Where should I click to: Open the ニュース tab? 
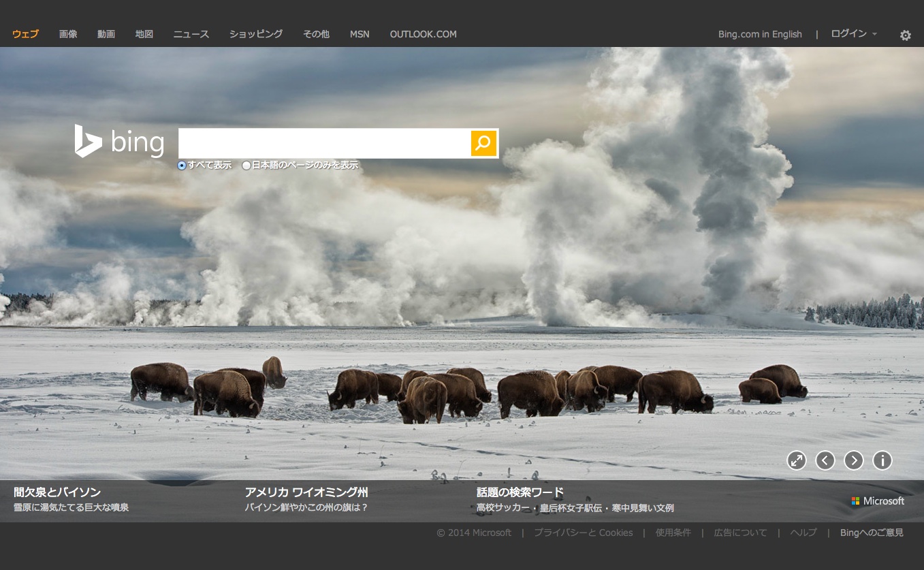191,34
